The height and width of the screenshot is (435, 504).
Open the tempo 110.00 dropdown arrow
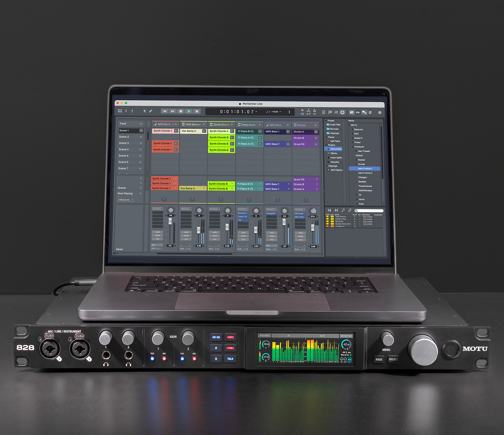click(280, 112)
